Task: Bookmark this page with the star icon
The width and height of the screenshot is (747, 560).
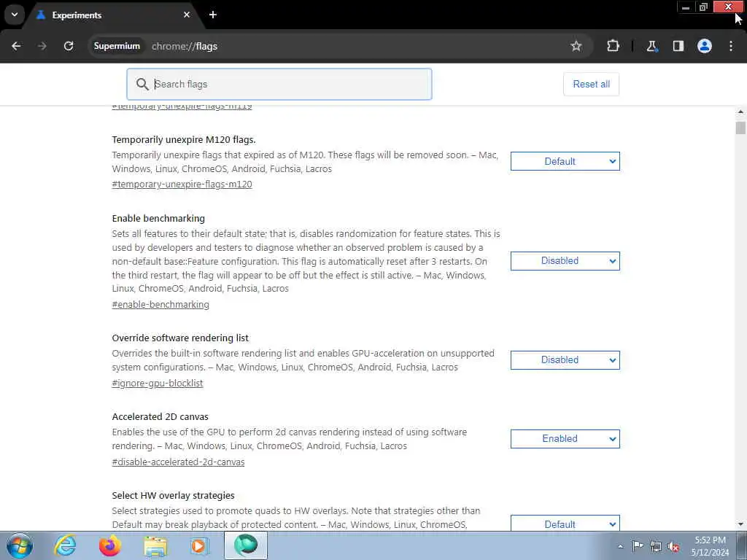Action: click(576, 46)
